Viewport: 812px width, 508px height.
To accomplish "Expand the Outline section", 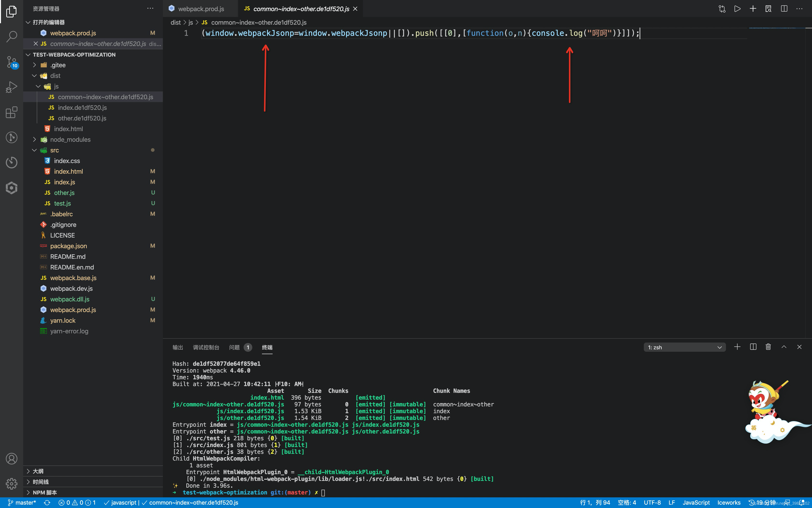I will 93,471.
